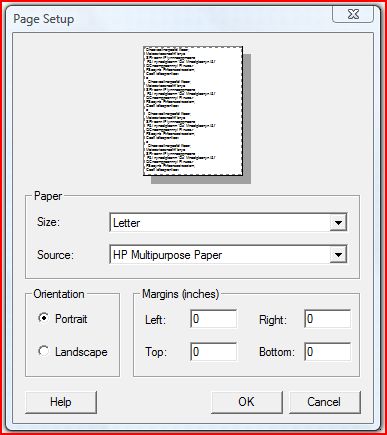Click the Left margin input field

click(x=214, y=319)
